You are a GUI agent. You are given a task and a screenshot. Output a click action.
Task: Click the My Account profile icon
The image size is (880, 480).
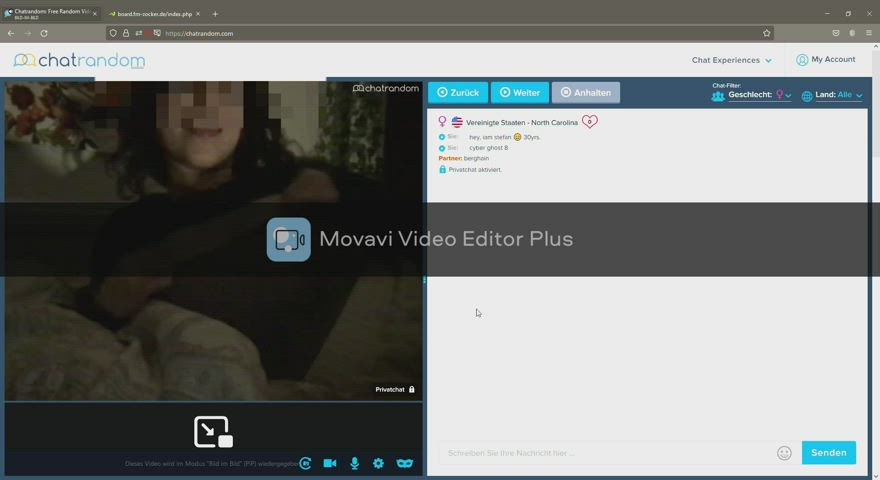802,60
